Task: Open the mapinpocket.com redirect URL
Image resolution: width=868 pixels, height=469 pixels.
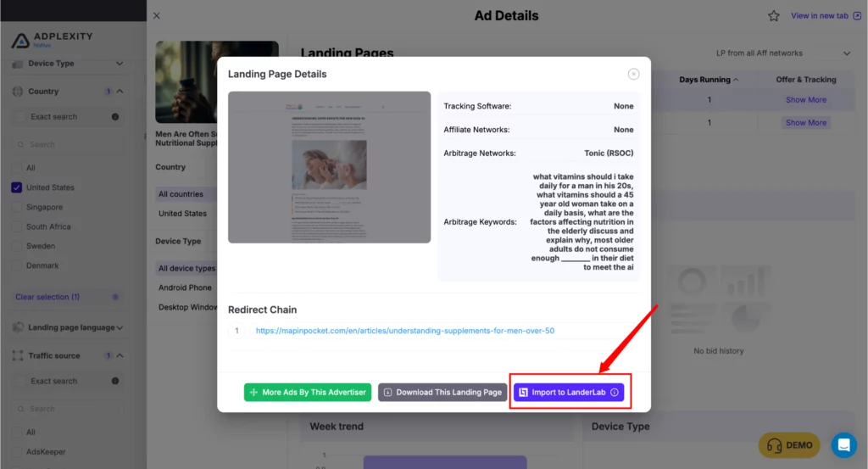Action: click(404, 331)
